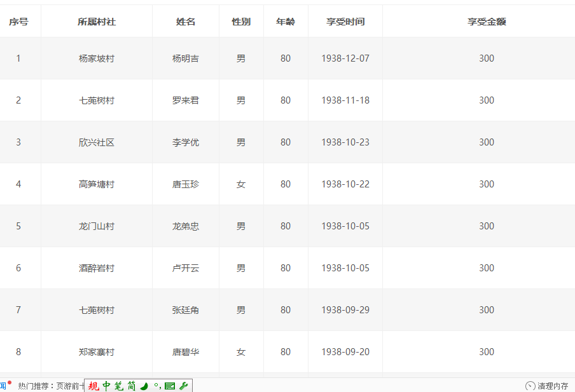Click the news icon with red dot
Image resolution: width=575 pixels, height=392 pixels.
pos(4,385)
